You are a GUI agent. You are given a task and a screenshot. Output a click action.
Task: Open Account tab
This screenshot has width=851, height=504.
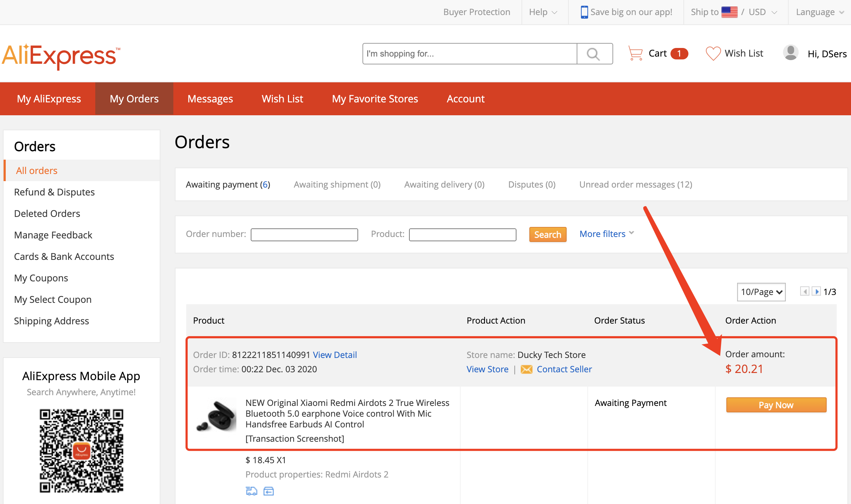[466, 98]
